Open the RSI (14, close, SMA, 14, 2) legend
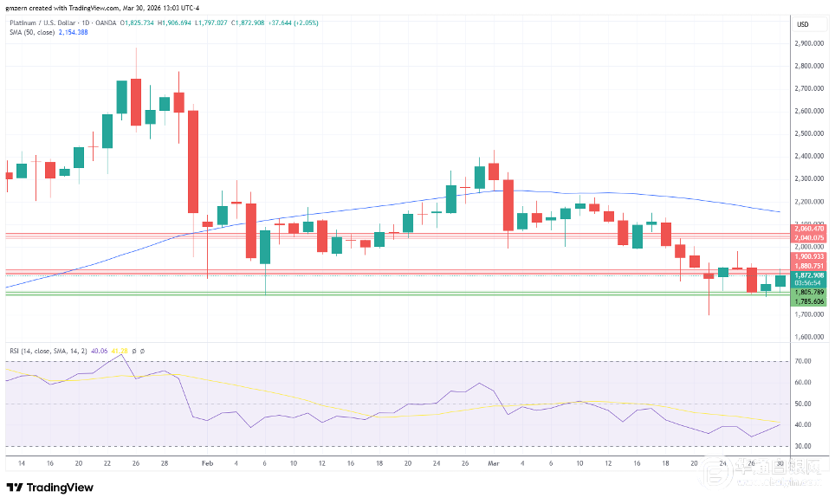The image size is (835, 504). click(46, 351)
